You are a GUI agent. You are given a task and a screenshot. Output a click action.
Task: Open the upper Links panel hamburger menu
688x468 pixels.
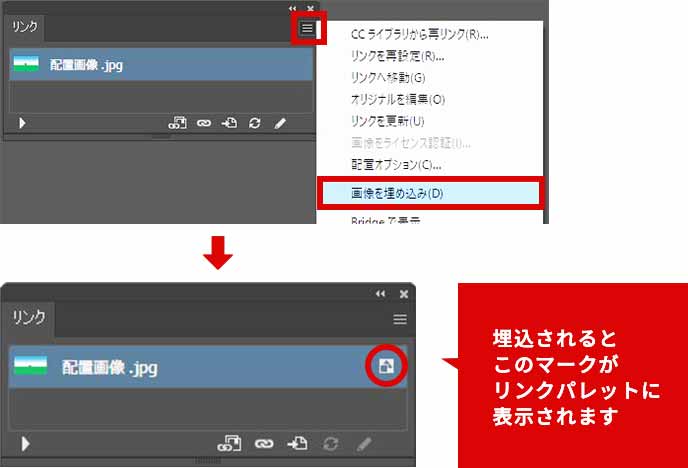coord(307,29)
